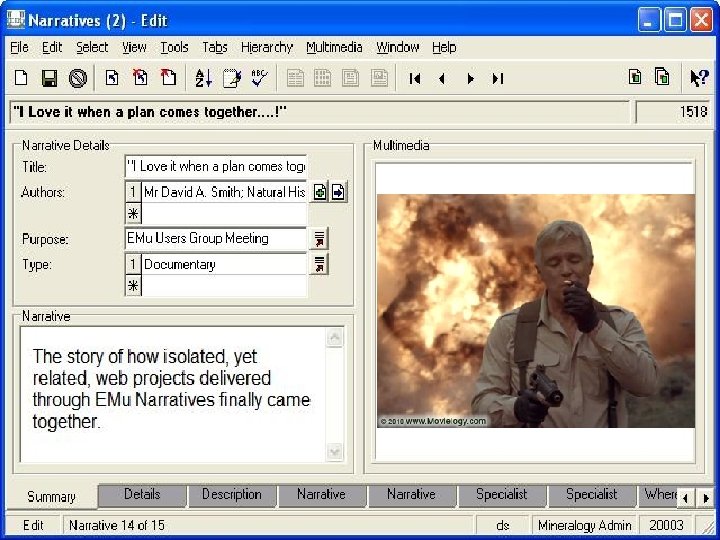Click the record number 1518 box

[673, 112]
